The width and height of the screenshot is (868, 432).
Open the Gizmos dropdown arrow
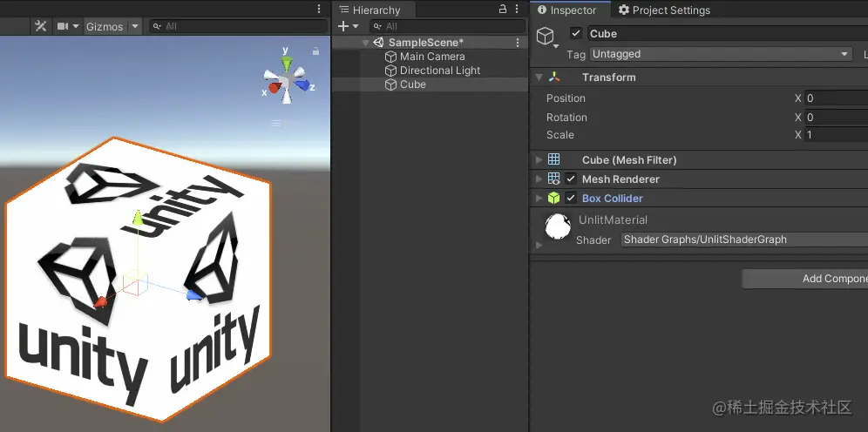[135, 26]
